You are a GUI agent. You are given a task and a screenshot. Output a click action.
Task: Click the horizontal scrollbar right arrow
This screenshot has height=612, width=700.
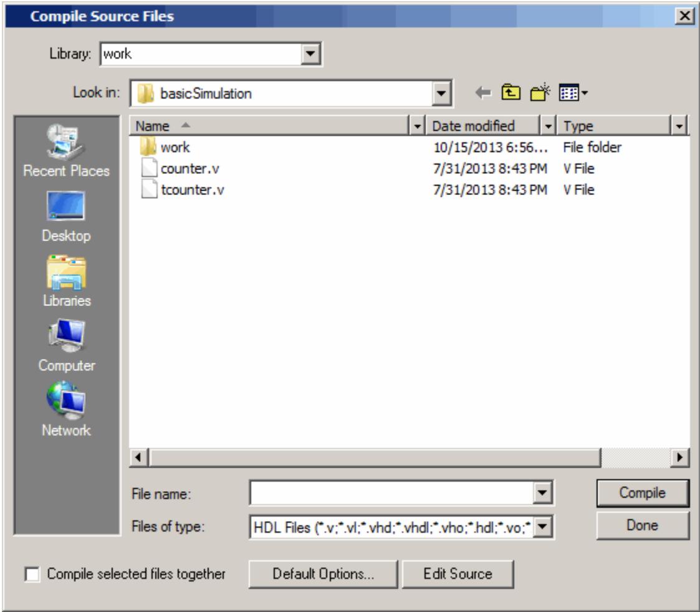tap(679, 457)
